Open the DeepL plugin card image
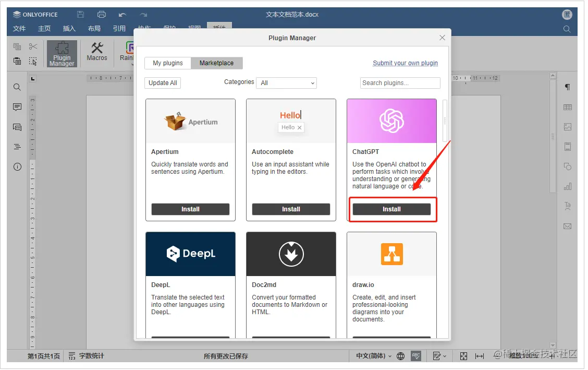 (x=190, y=254)
